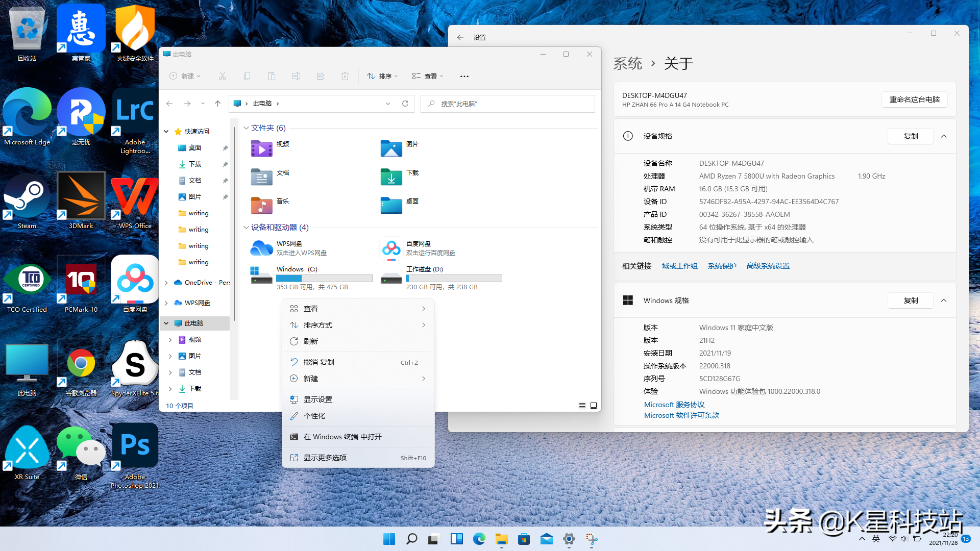Switch to details list view icon

[x=582, y=406]
